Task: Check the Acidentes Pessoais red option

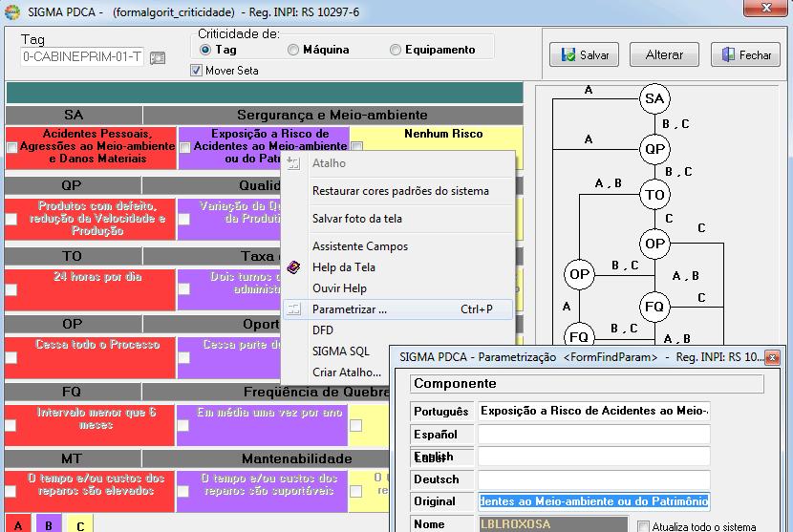Action: click(11, 148)
